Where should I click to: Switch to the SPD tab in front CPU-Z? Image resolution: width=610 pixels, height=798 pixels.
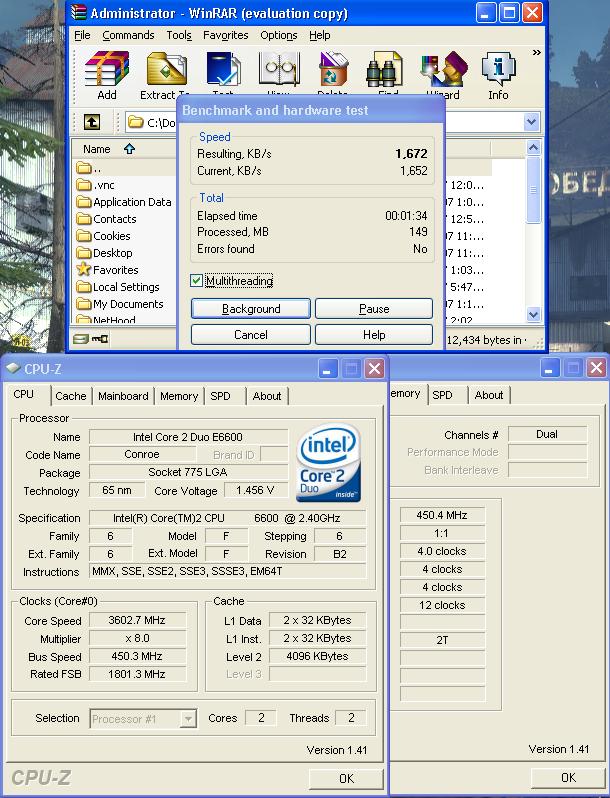(220, 396)
